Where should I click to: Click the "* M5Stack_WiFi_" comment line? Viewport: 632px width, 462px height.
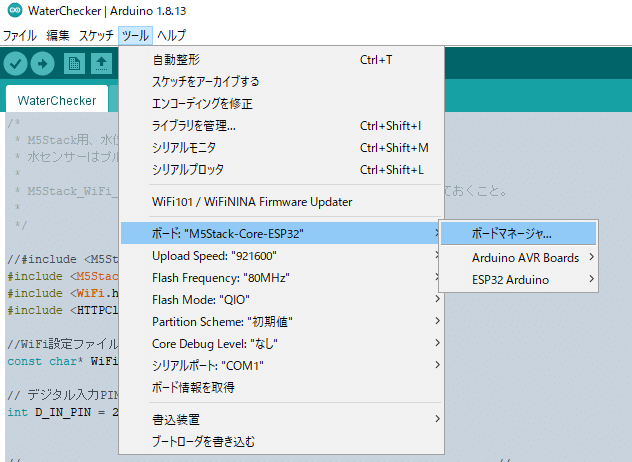pyautogui.click(x=67, y=191)
